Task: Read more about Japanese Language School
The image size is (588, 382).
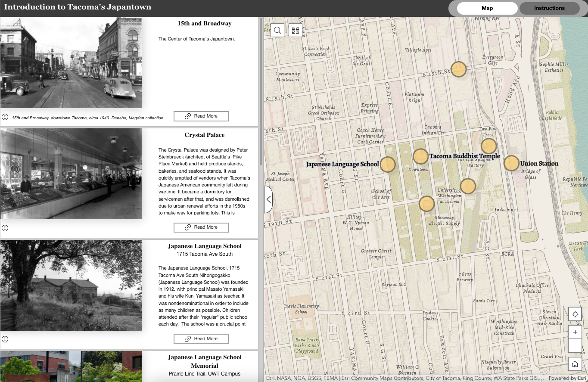Action: [x=201, y=339]
